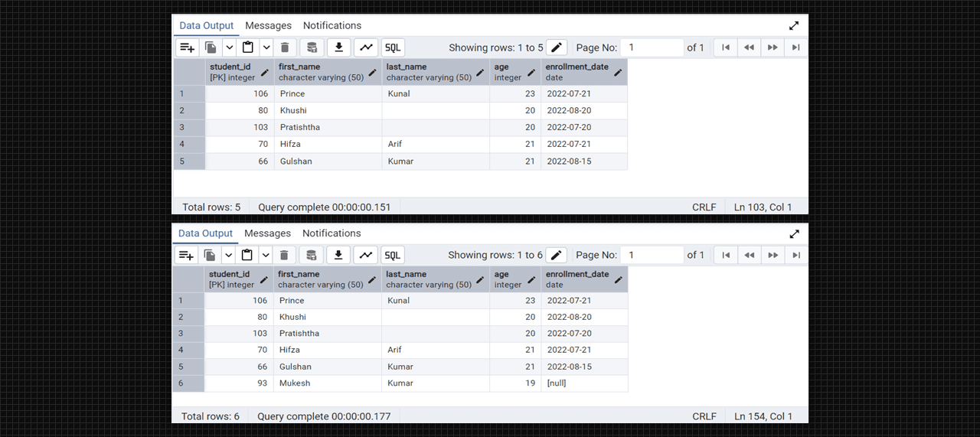Select the [null] enrollment_date cell for Mukesh

pos(583,383)
